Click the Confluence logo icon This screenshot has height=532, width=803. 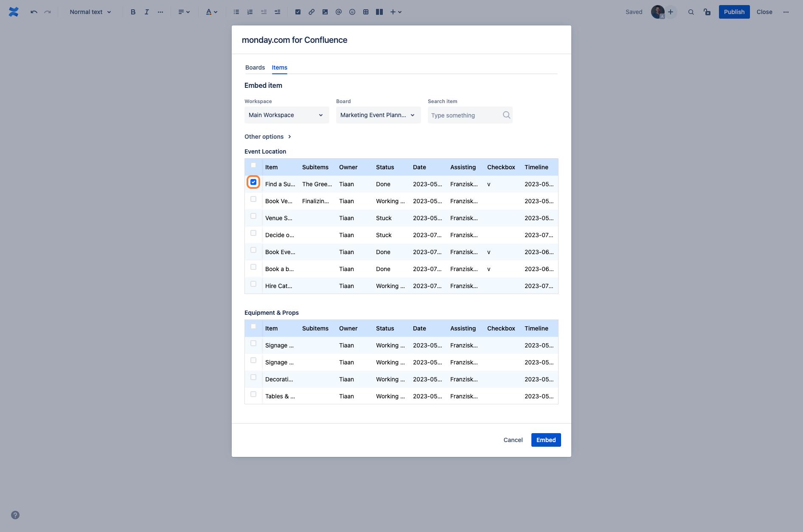[x=14, y=12]
